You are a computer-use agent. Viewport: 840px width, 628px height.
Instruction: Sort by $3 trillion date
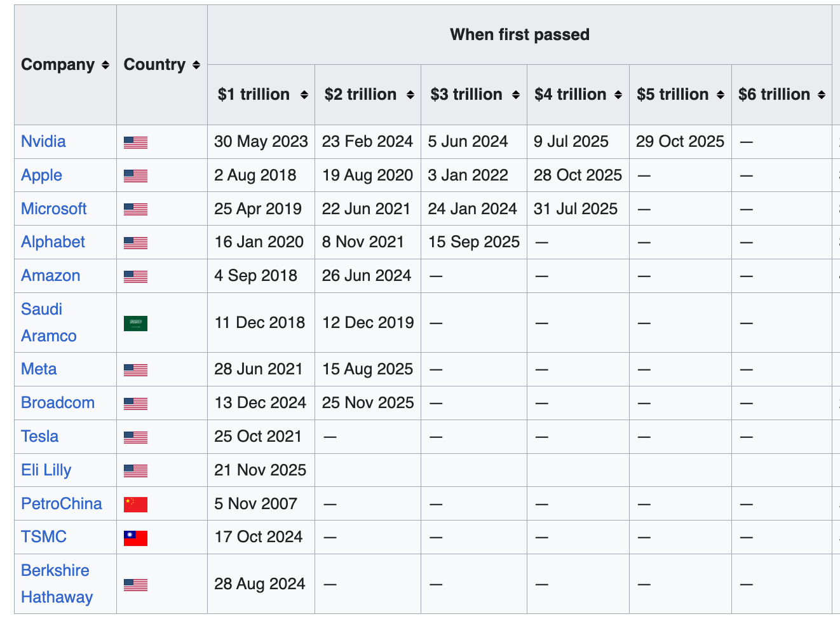(516, 95)
